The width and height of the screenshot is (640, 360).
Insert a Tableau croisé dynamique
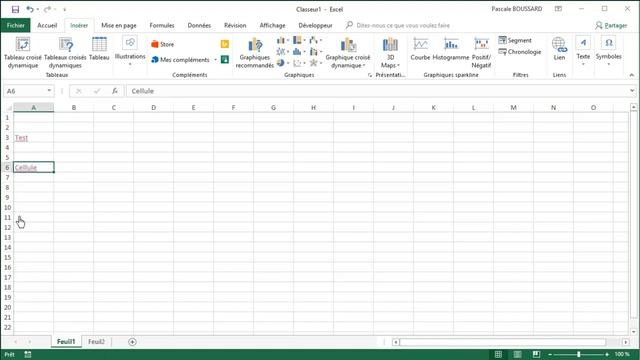point(22,53)
